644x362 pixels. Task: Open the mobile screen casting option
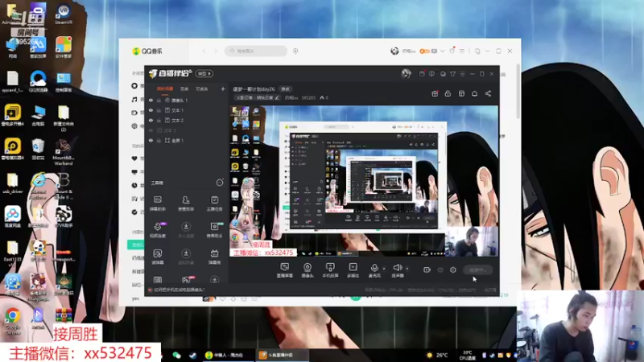click(x=330, y=270)
